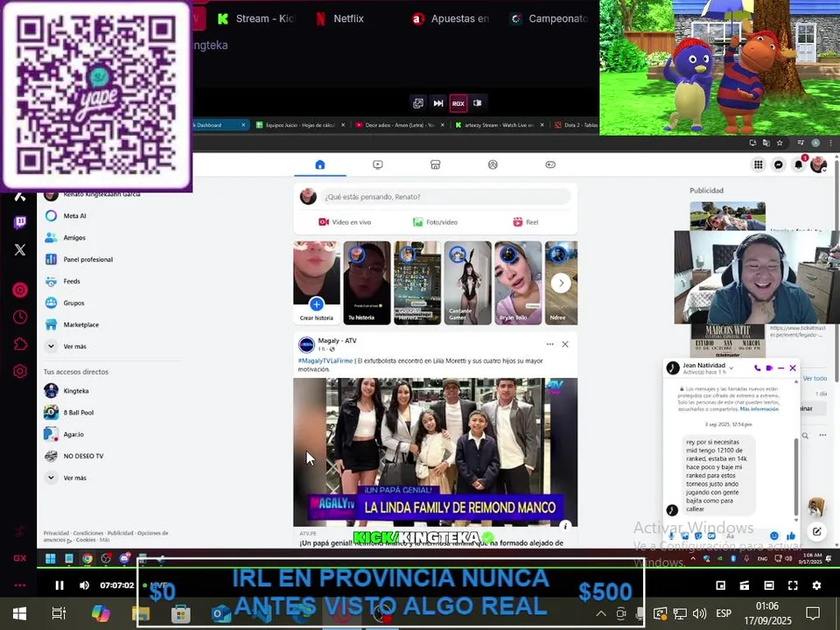Screen dimensions: 840x630
Task: Open the Bryan Tello story card
Action: tap(518, 283)
